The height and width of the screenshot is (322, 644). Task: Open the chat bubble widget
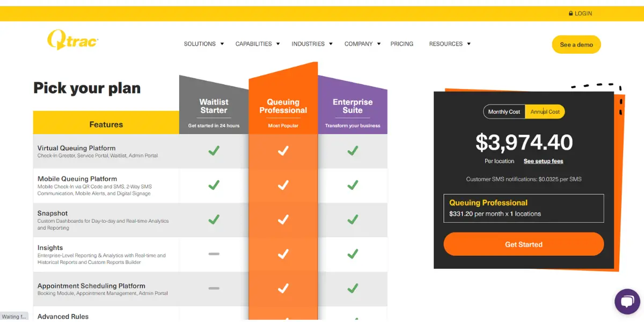[x=627, y=302]
